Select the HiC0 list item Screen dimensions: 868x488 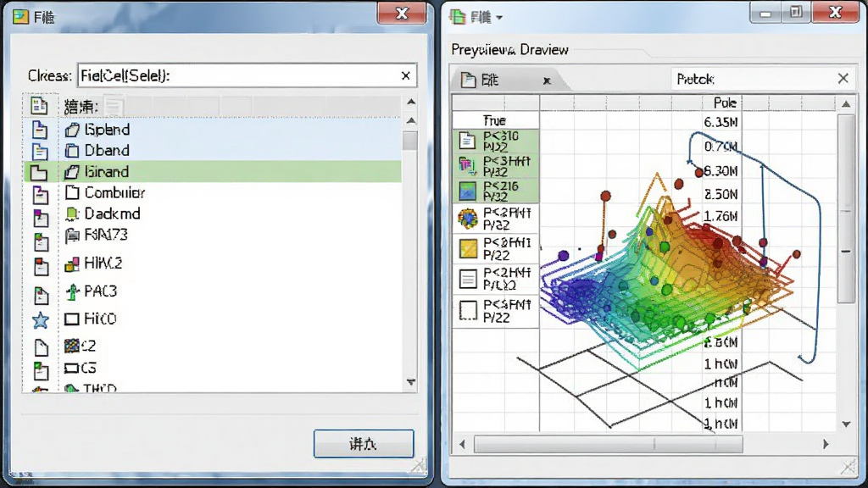click(x=230, y=319)
